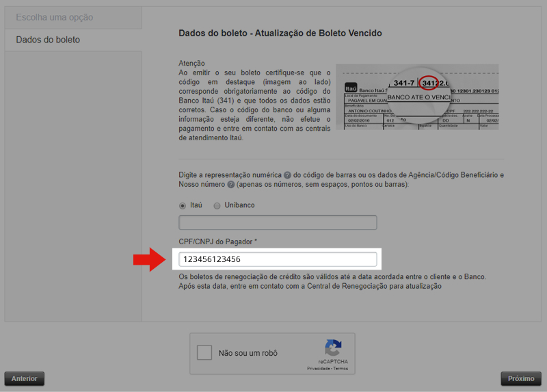Screen dimensions: 547x392
Task: Click the reCAPTCHA logo icon
Action: [333, 348]
